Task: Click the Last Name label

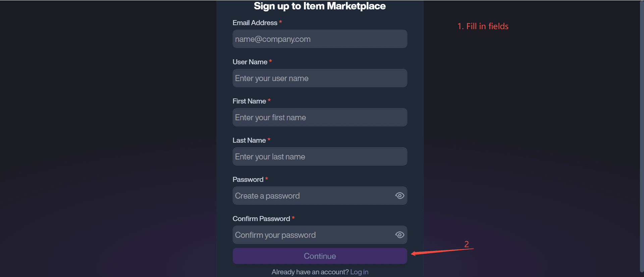Action: click(249, 140)
